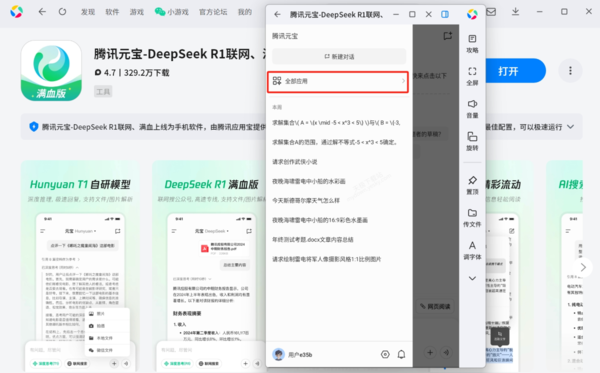Click the 4.7 rating text
The height and width of the screenshot is (373, 600).
coord(109,73)
